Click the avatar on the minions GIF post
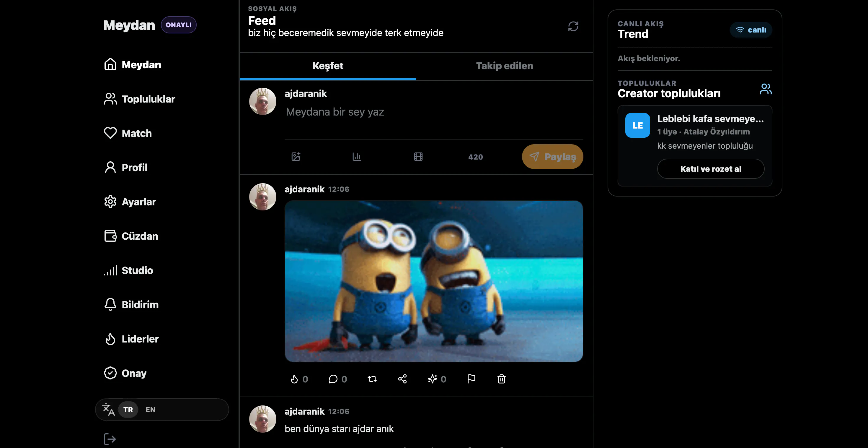The width and height of the screenshot is (868, 448). pyautogui.click(x=262, y=197)
